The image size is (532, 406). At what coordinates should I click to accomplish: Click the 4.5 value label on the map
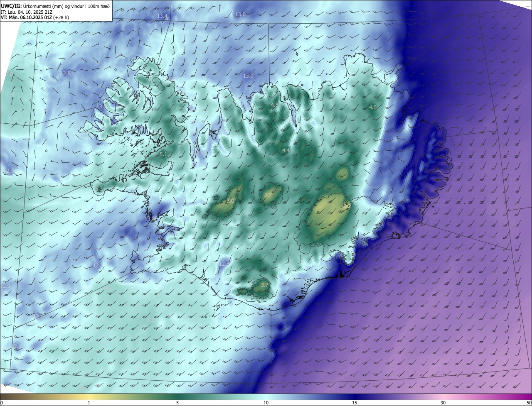(x=274, y=105)
